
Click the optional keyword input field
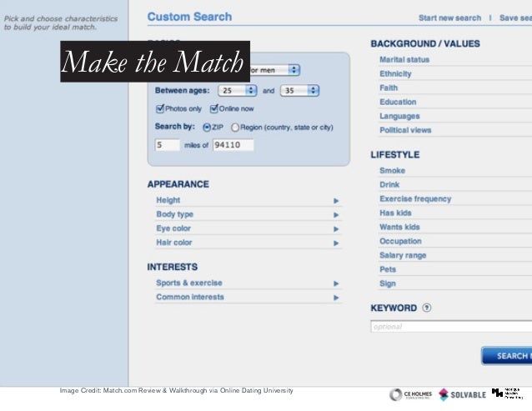[451, 327]
